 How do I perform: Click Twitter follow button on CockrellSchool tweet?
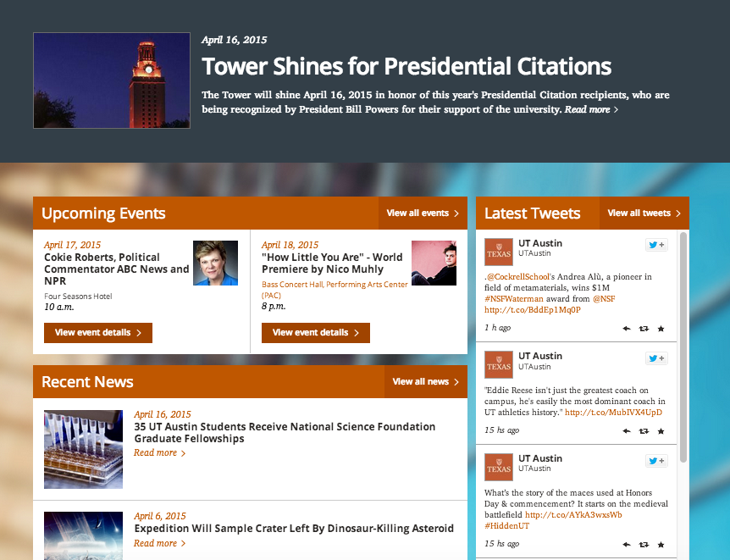(x=656, y=245)
